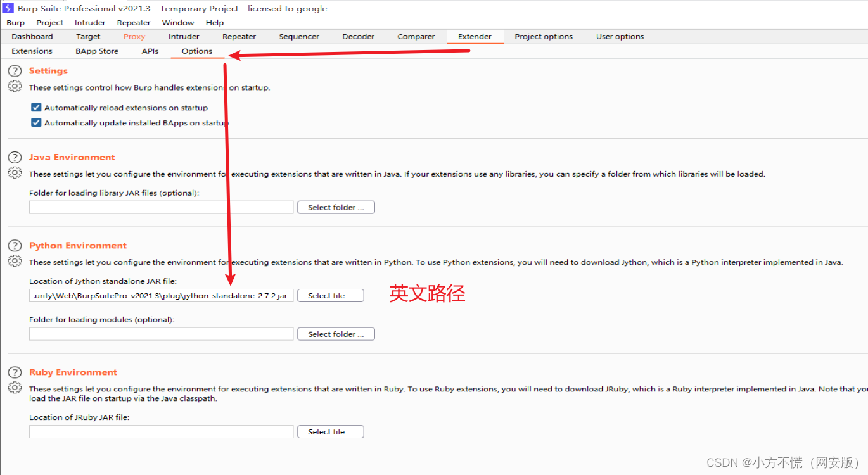
Task: Switch to the Decoder tab
Action: pos(359,37)
